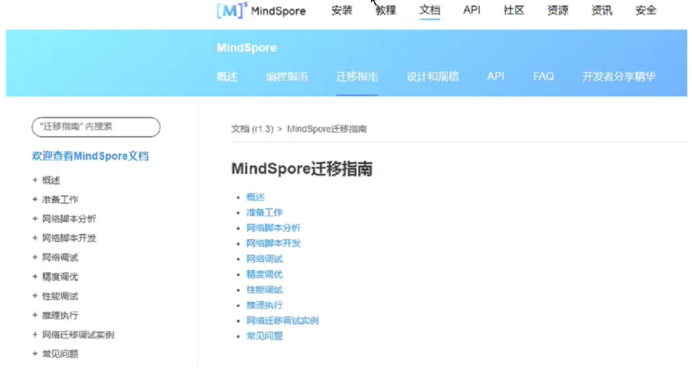Select 网络迁移调试实例 text in the sidebar tree

click(x=78, y=335)
